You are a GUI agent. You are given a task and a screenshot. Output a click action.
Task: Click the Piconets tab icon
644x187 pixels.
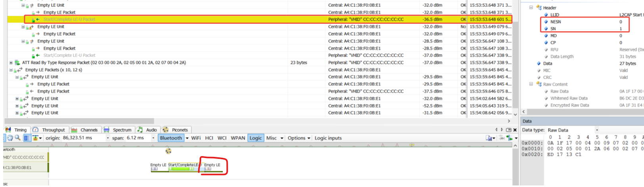pos(166,130)
